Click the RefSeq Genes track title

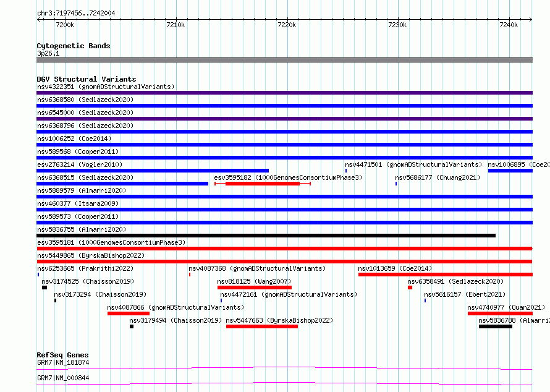click(x=62, y=355)
